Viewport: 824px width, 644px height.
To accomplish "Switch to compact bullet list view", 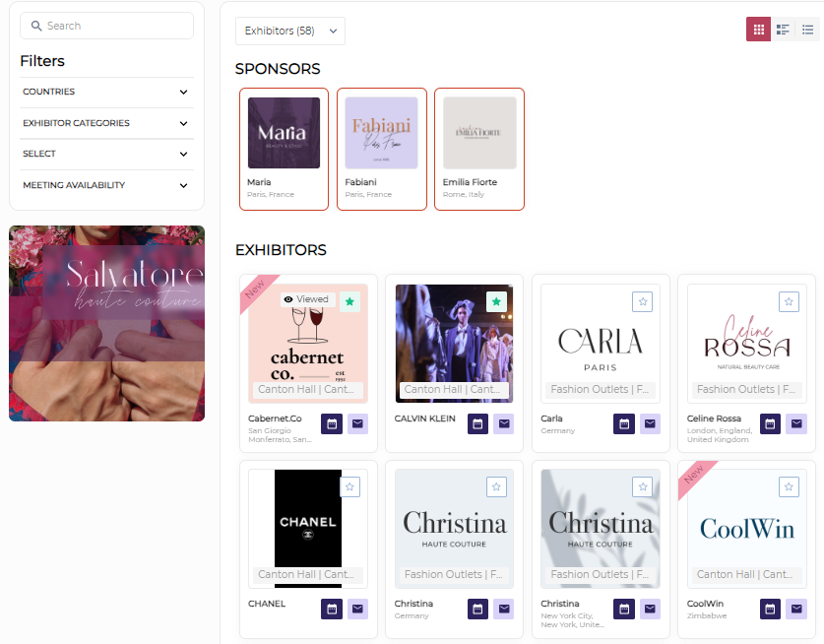I will (807, 30).
